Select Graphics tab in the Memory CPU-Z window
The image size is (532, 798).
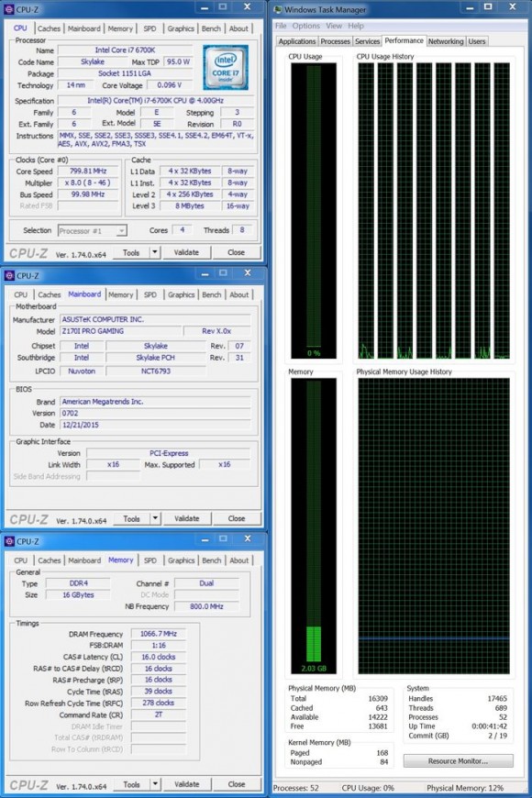point(182,560)
